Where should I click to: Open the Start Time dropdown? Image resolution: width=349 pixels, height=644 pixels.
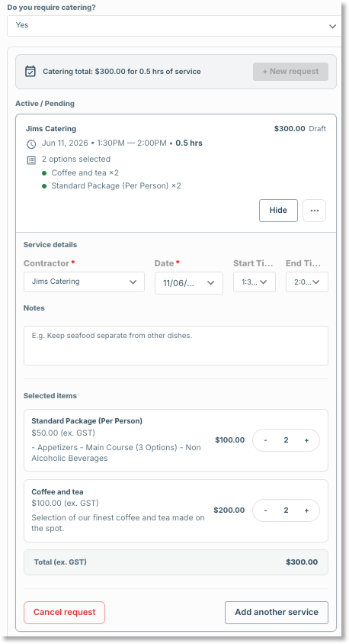255,282
